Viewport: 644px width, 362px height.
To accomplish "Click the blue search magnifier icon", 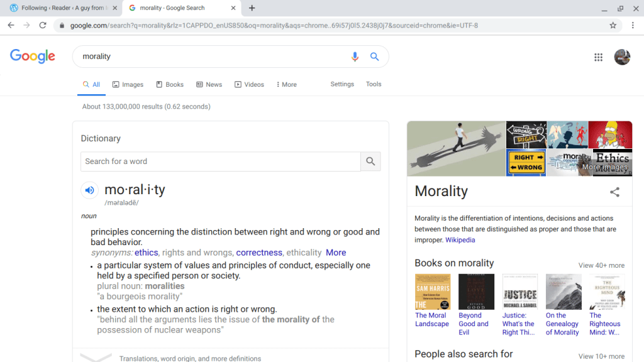I will pos(374,57).
